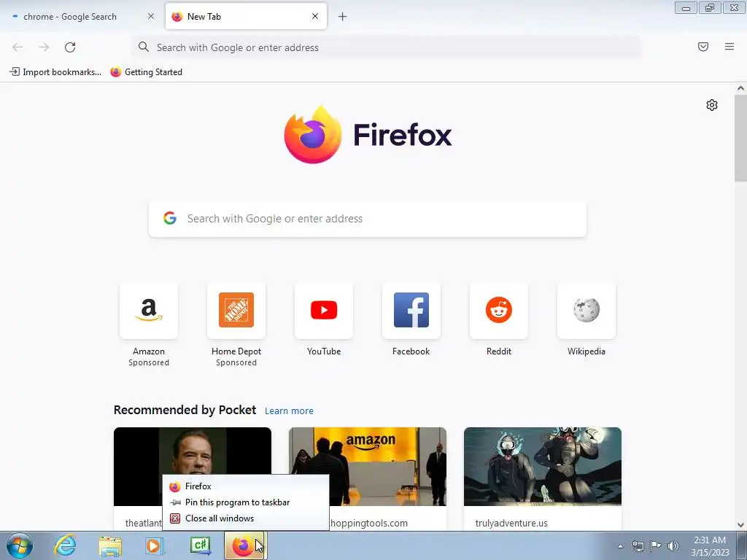
Task: Click the Google logo in search box
Action: coord(170,218)
